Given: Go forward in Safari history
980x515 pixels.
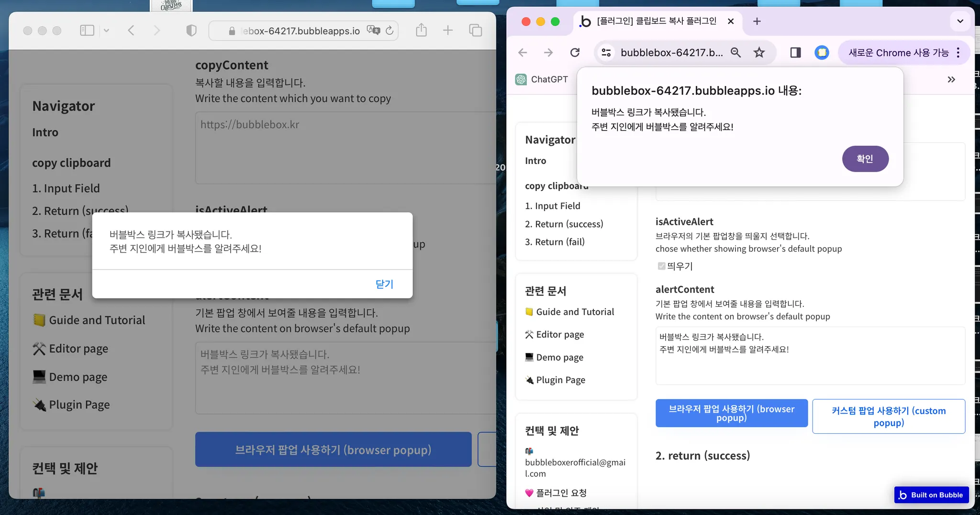Looking at the screenshot, I should 157,31.
